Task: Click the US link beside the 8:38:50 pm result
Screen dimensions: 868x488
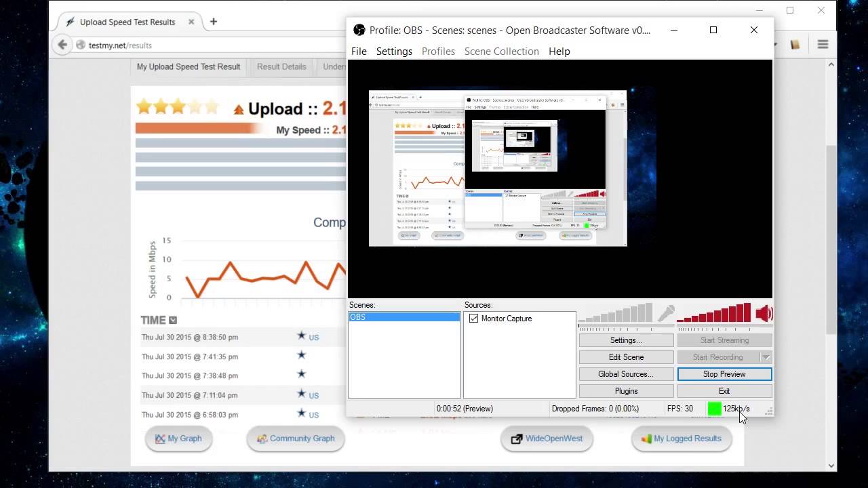Action: click(314, 337)
